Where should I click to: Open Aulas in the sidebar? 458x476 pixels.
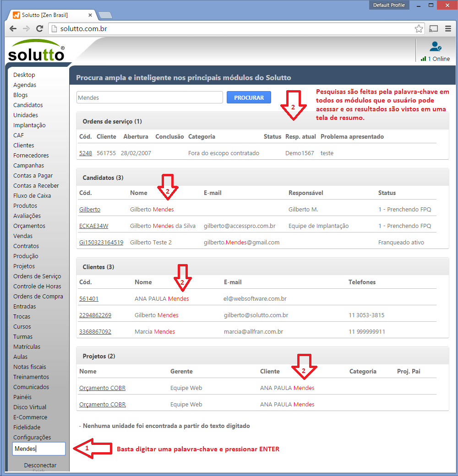click(20, 357)
